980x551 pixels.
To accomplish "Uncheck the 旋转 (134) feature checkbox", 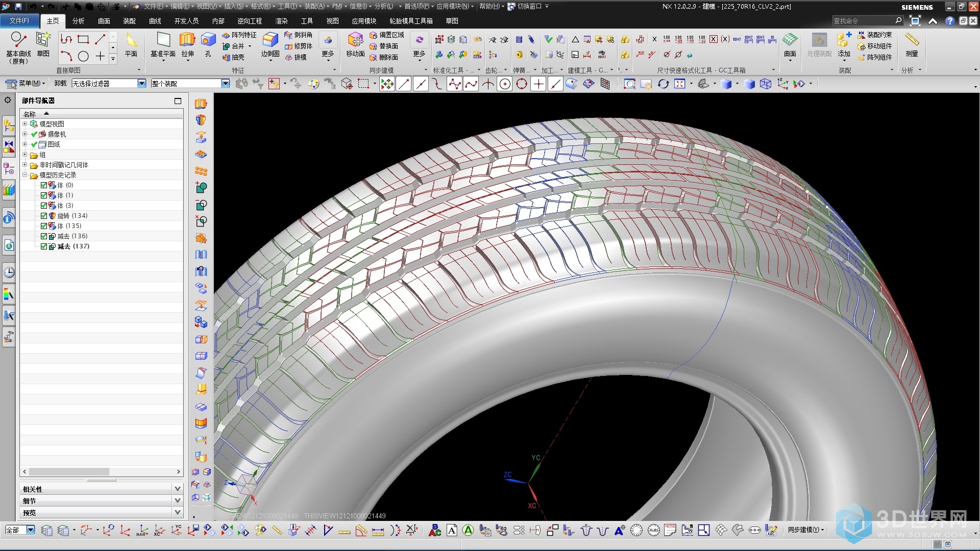I will [44, 216].
